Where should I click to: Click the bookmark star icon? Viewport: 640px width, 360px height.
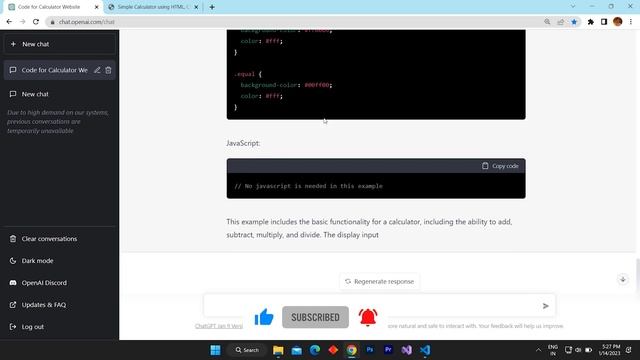point(574,22)
